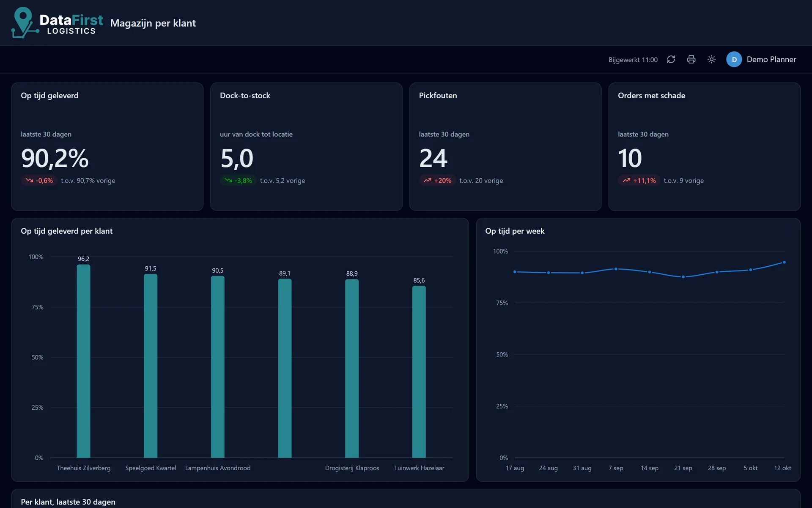The height and width of the screenshot is (508, 812).
Task: Click the DataFirst Logistics logo
Action: point(57,23)
